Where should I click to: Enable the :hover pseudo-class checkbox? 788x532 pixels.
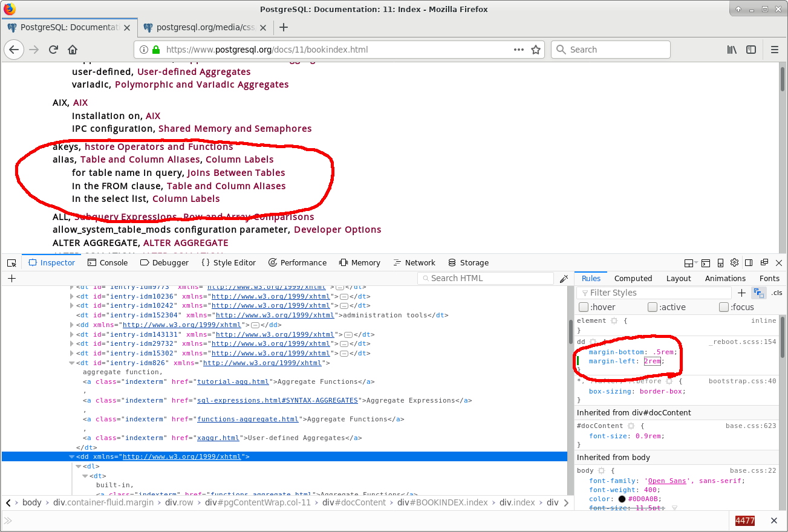(584, 307)
